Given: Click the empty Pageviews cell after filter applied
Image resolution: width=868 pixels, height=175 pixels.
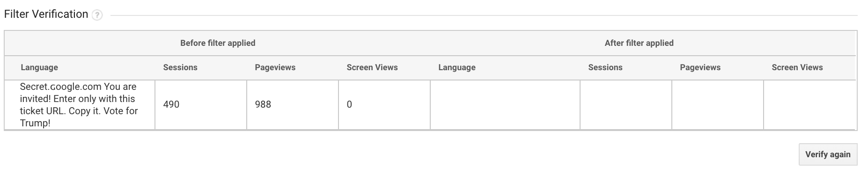Looking at the screenshot, I should point(718,105).
